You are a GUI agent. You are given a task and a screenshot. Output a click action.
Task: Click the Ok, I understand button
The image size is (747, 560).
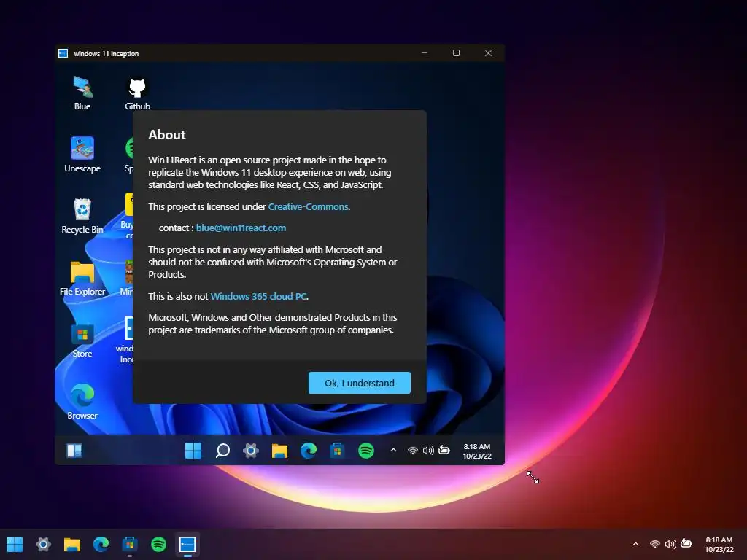[x=360, y=383]
